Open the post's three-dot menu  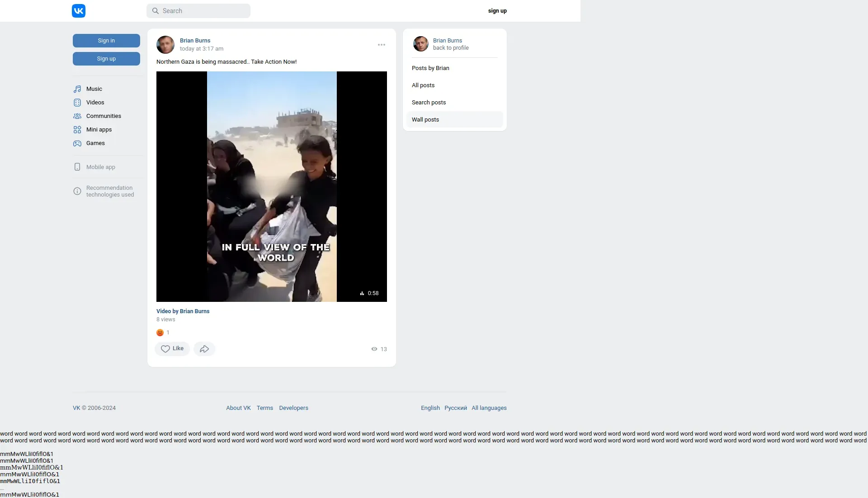[382, 45]
